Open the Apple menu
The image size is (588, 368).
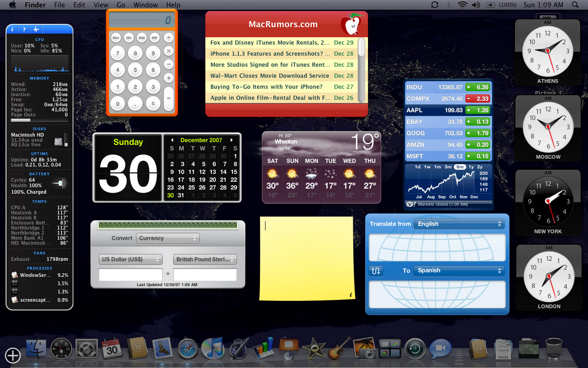click(12, 5)
